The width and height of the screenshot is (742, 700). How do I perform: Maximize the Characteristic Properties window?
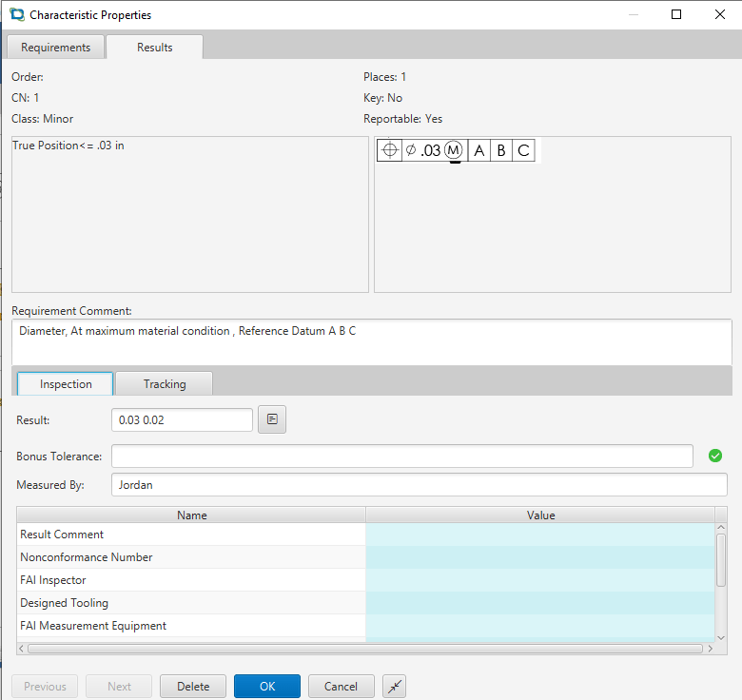tap(676, 15)
